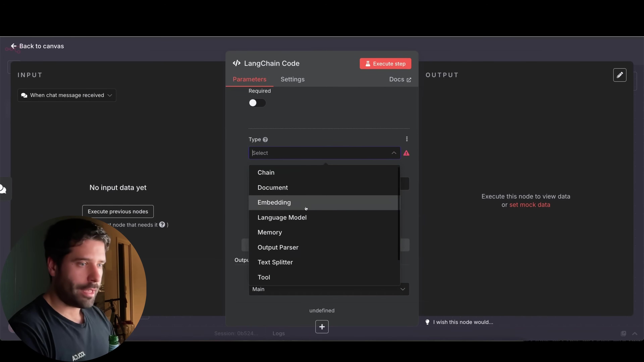Open the Docs link

(400, 79)
